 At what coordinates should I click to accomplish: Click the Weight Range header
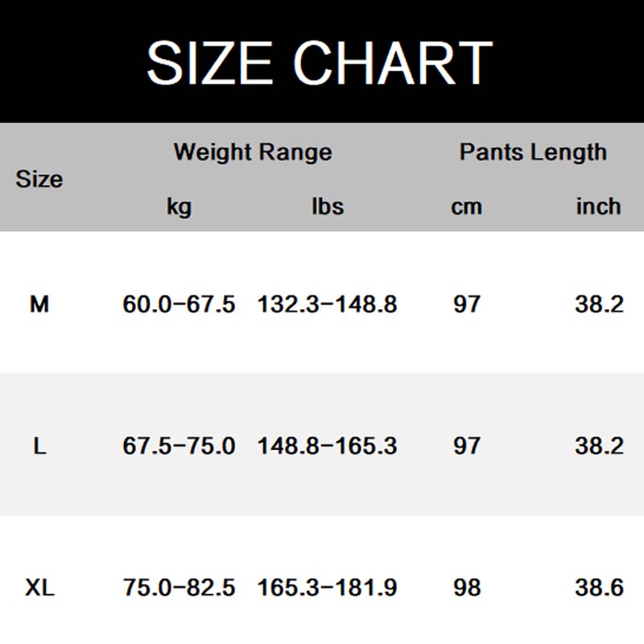click(x=252, y=151)
